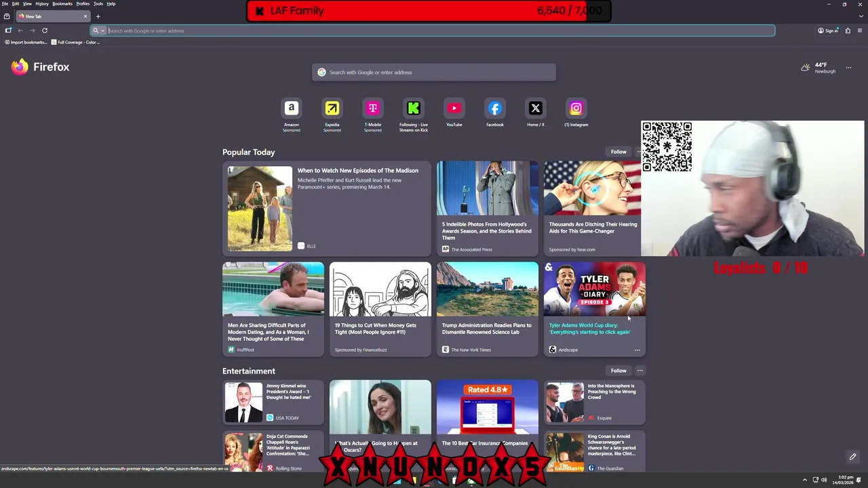This screenshot has height=488, width=868.
Task: Open the notifications bell in taskbar
Action: [x=859, y=480]
